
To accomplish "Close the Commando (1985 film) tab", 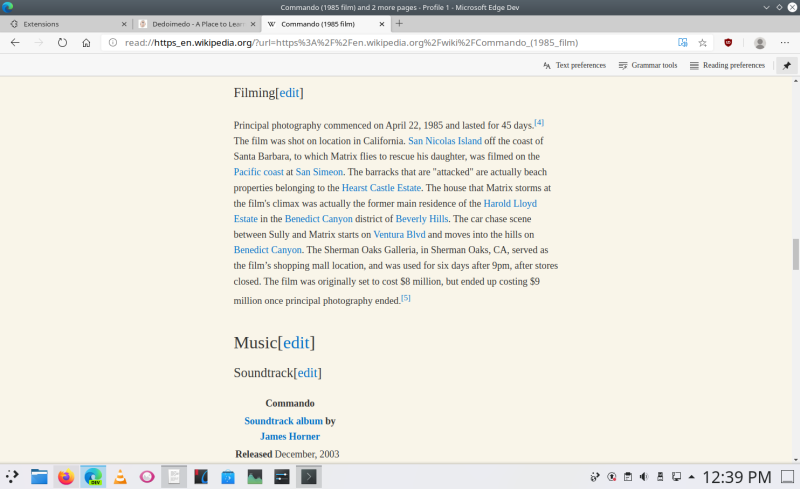I will click(x=382, y=24).
